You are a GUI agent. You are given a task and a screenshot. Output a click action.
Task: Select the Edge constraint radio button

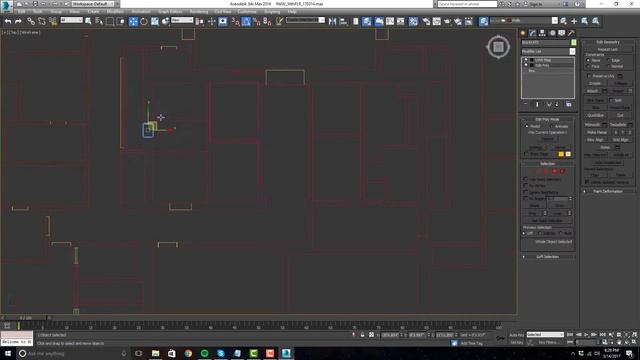608,60
